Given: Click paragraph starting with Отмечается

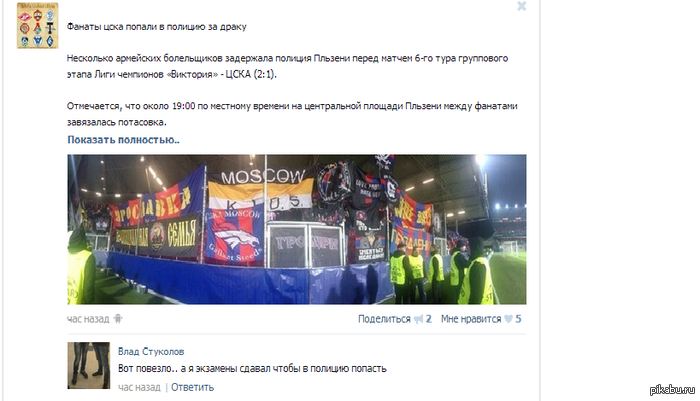Looking at the screenshot, I should (292, 114).
